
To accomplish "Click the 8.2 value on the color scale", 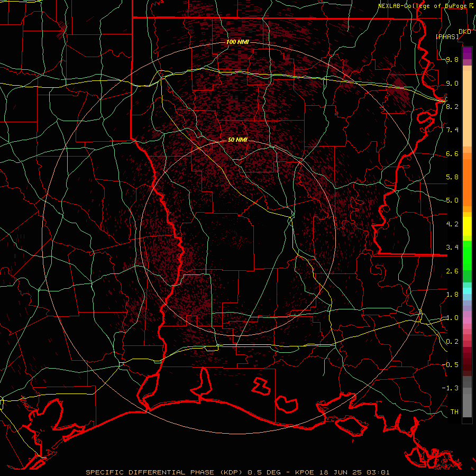I will coord(452,106).
